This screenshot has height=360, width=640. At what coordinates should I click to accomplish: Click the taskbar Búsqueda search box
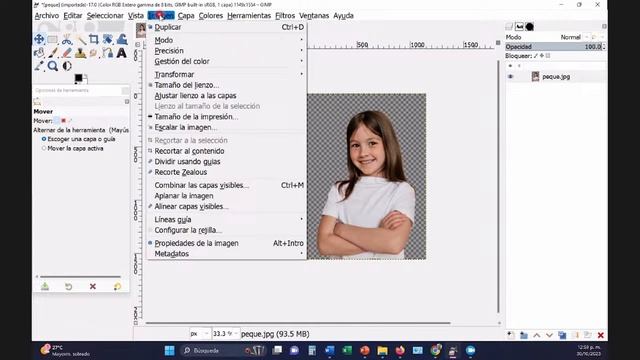pos(222,350)
